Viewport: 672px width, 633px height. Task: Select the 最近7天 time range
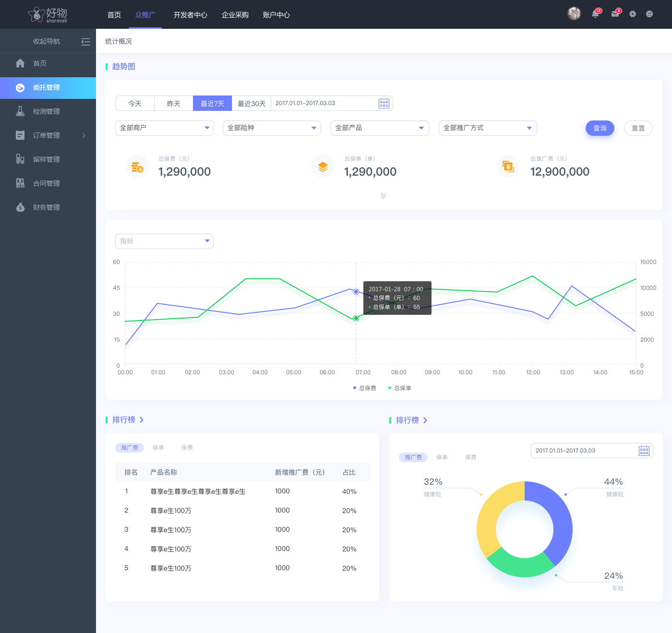click(213, 103)
